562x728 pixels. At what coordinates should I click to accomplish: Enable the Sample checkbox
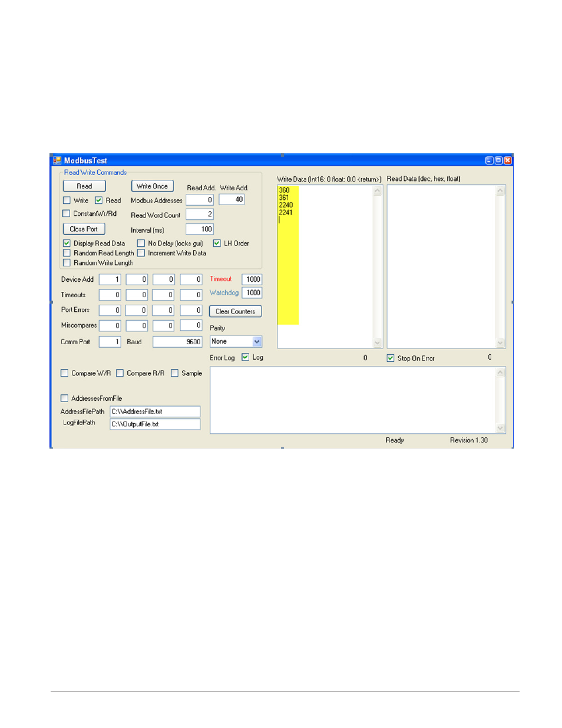[x=174, y=373]
